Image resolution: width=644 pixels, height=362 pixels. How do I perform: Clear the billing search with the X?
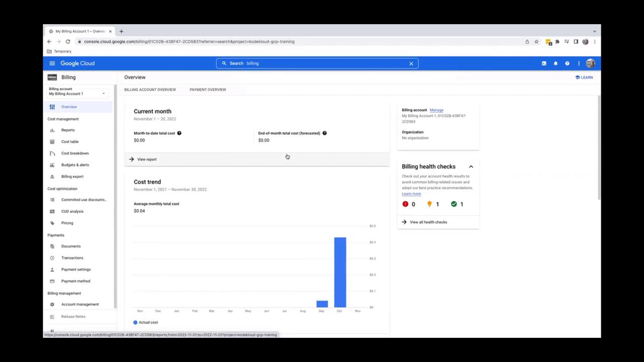pyautogui.click(x=411, y=63)
